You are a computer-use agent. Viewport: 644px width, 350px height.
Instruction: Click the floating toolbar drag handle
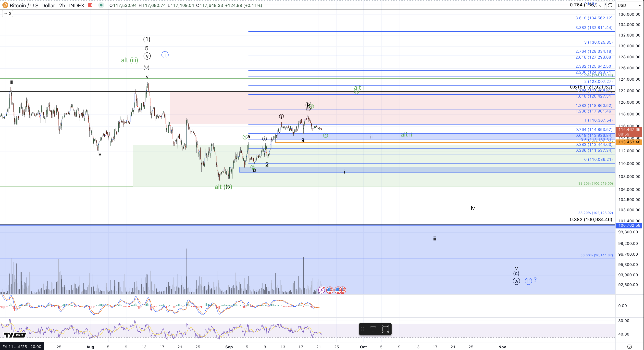(363, 329)
